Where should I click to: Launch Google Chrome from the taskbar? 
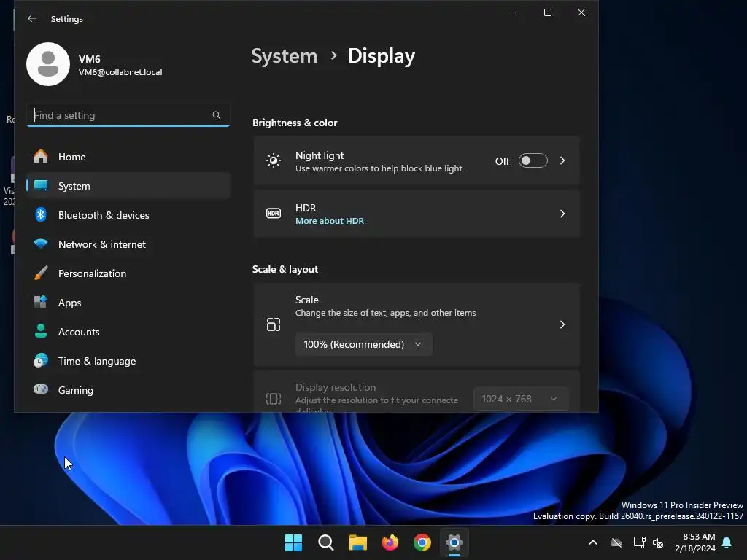pos(422,542)
